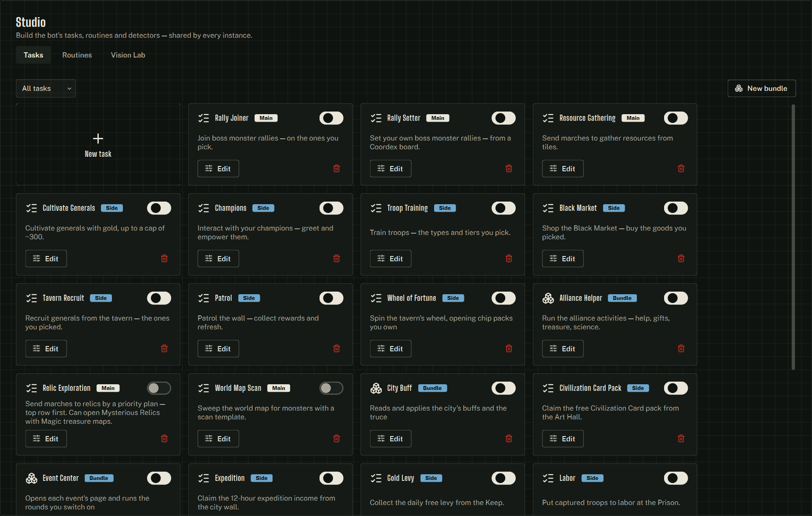Click the task list vertical scrollbar
Screen dimensions: 812x516
point(793,237)
